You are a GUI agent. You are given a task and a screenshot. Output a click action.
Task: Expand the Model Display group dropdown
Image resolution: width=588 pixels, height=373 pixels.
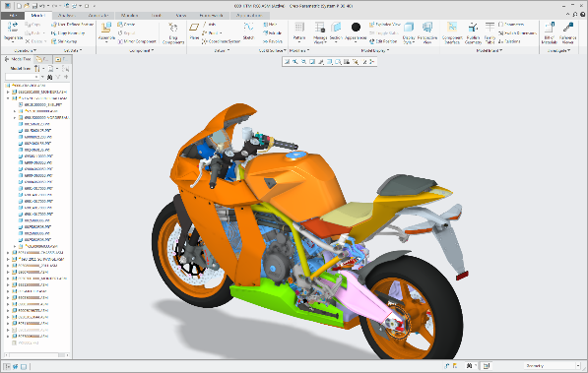coord(375,50)
